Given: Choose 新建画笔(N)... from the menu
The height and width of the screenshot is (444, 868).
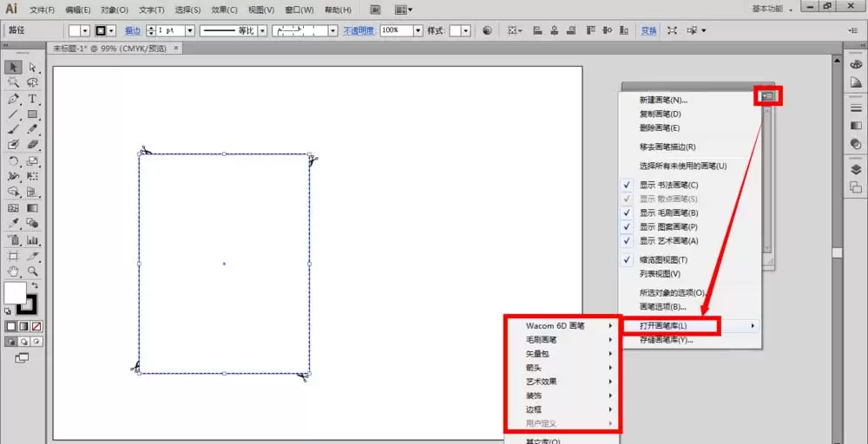Looking at the screenshot, I should 663,100.
